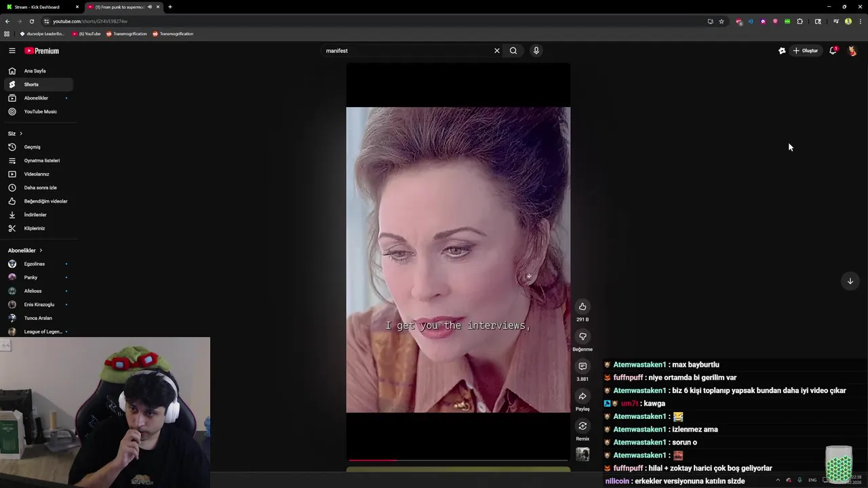Open Abonelikler in the sidebar

38,98
